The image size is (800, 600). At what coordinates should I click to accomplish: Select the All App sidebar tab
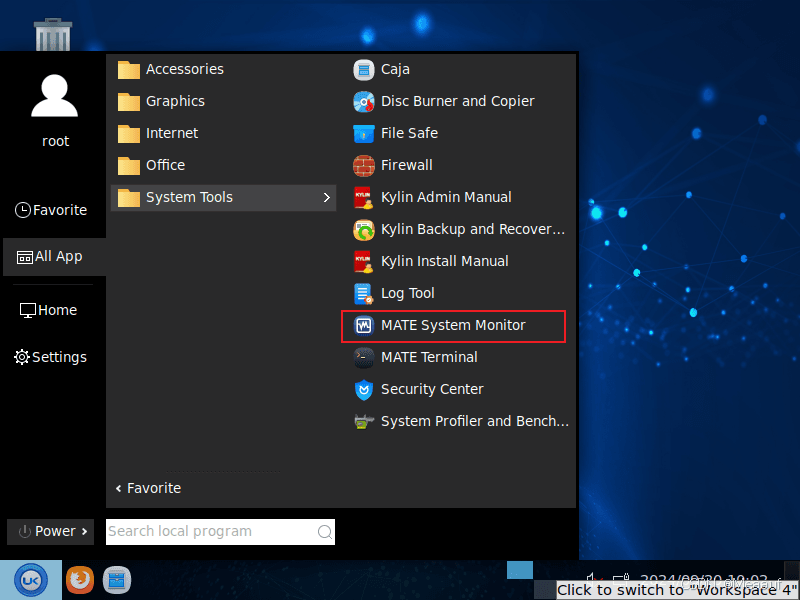pos(54,257)
